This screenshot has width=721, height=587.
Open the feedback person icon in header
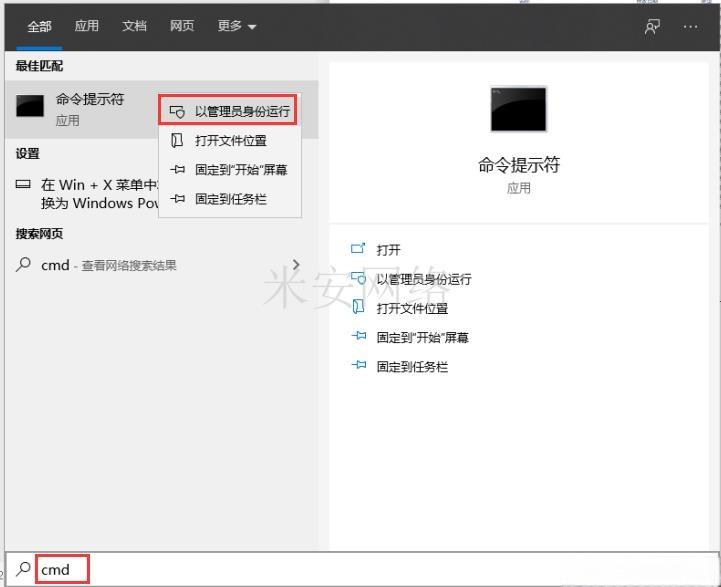[652, 27]
